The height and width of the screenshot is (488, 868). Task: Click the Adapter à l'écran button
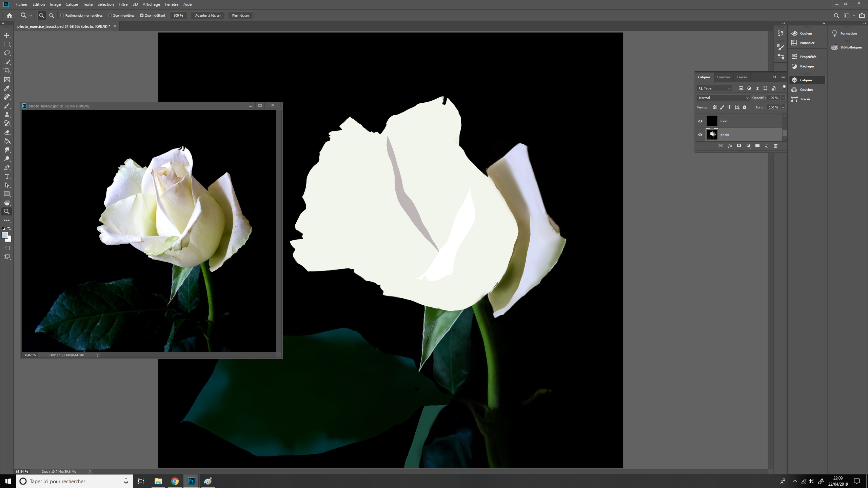208,15
